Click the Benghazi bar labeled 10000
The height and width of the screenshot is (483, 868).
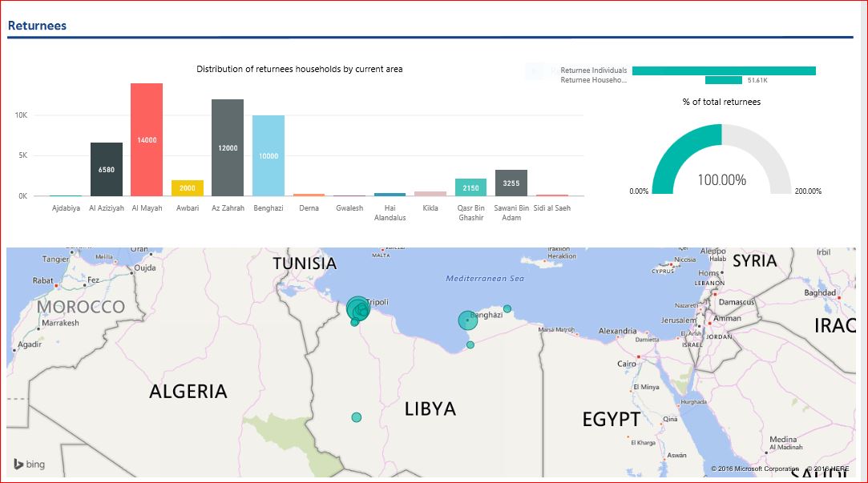tap(268, 155)
